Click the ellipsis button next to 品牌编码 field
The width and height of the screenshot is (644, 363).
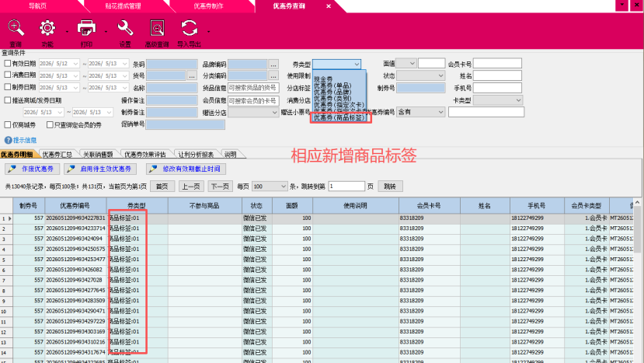(x=273, y=65)
